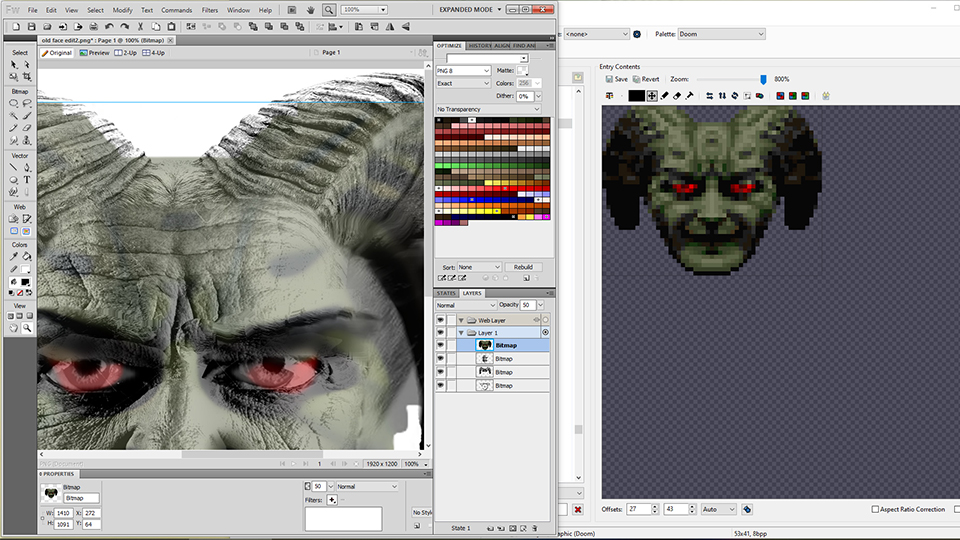Switch to the Preview view tab
960x540 pixels.
95,52
